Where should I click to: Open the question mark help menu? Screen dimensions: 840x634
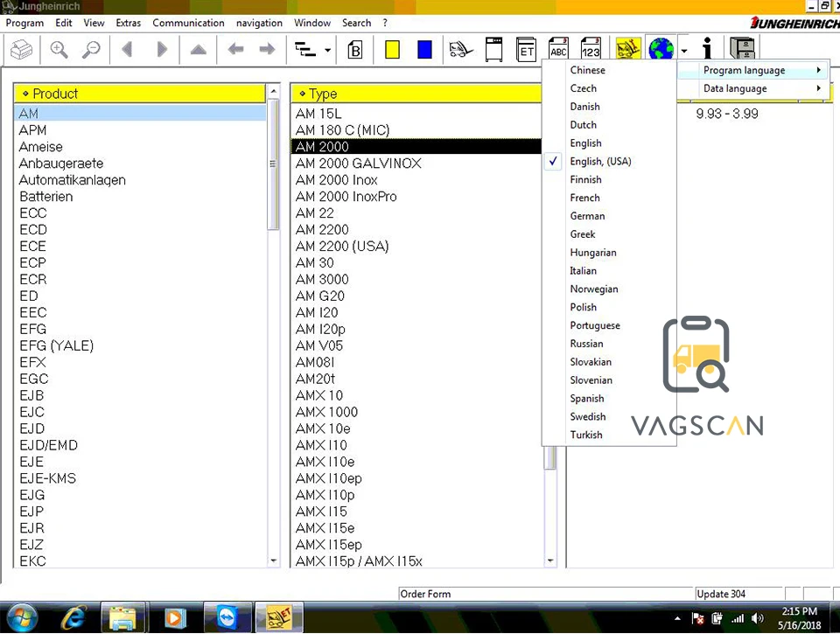point(385,23)
